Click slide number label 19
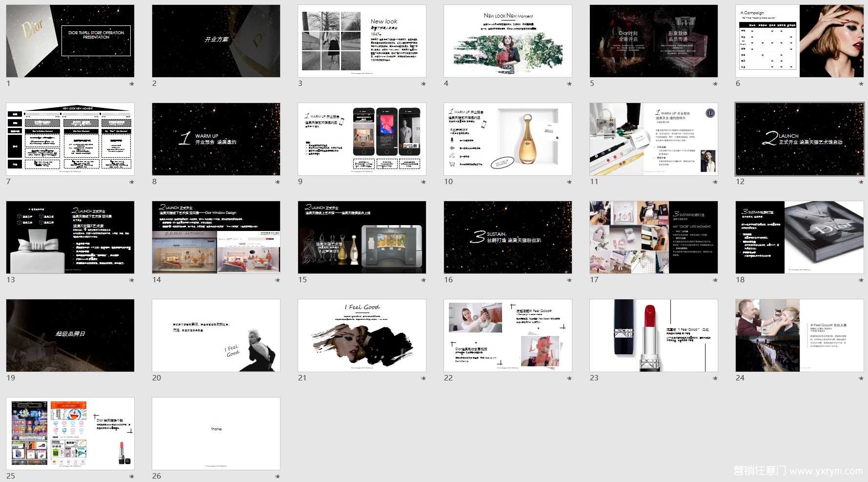 tap(11, 378)
